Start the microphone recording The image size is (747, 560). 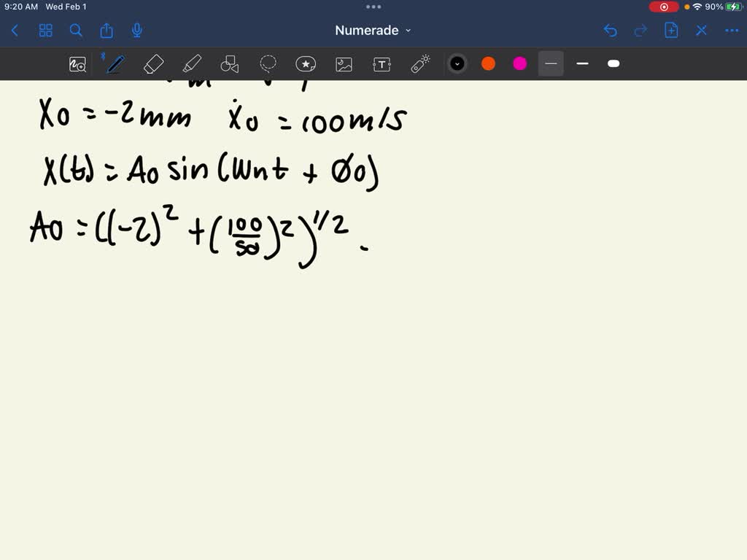coord(136,31)
